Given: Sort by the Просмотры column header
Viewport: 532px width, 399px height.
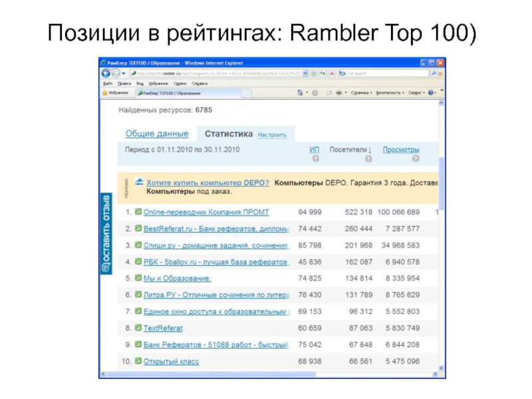Looking at the screenshot, I should tap(401, 150).
